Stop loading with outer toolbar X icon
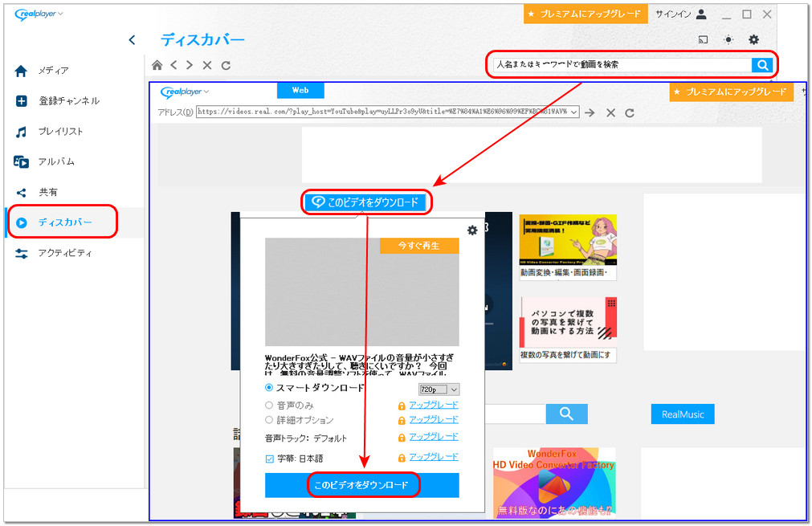 tap(207, 65)
